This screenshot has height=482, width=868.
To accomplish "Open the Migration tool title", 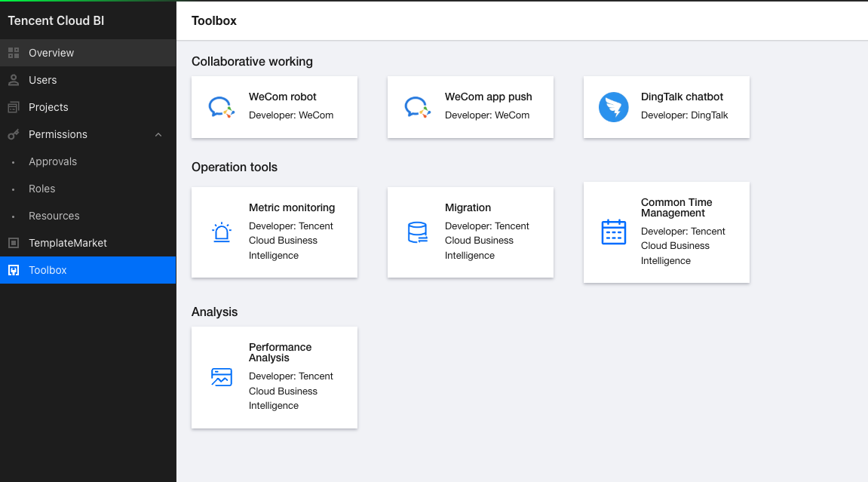I will [x=468, y=207].
